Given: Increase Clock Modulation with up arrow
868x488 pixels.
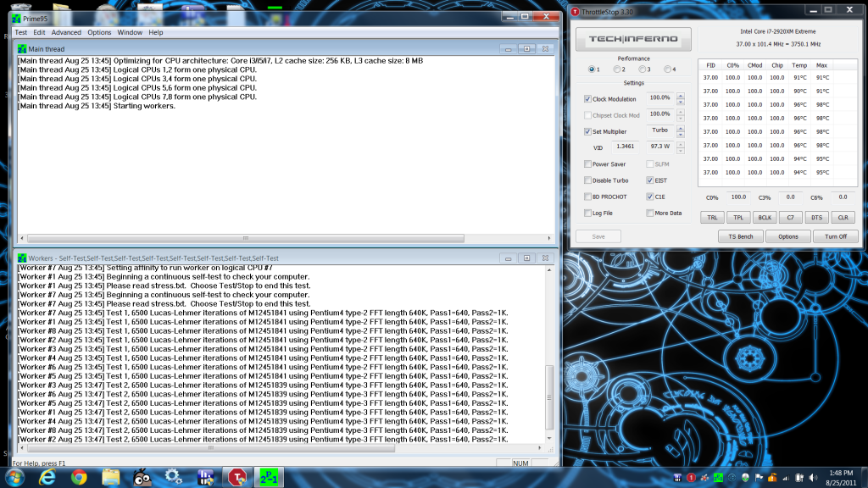Looking at the screenshot, I should pyautogui.click(x=681, y=96).
